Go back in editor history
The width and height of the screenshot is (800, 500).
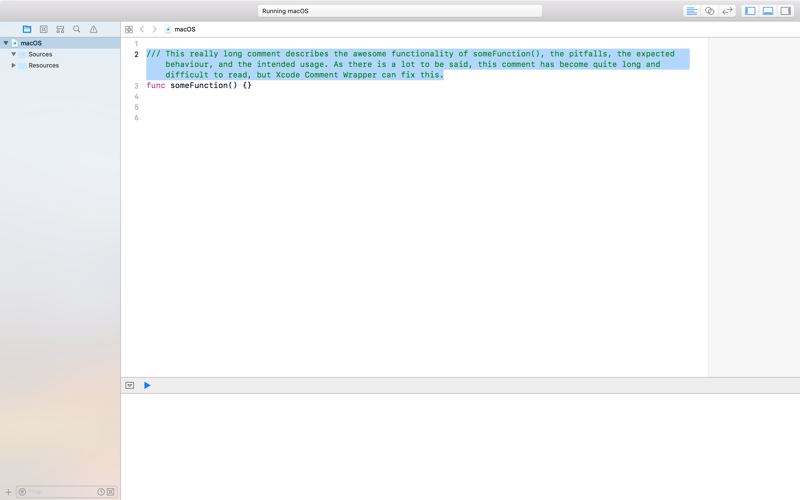[142, 29]
